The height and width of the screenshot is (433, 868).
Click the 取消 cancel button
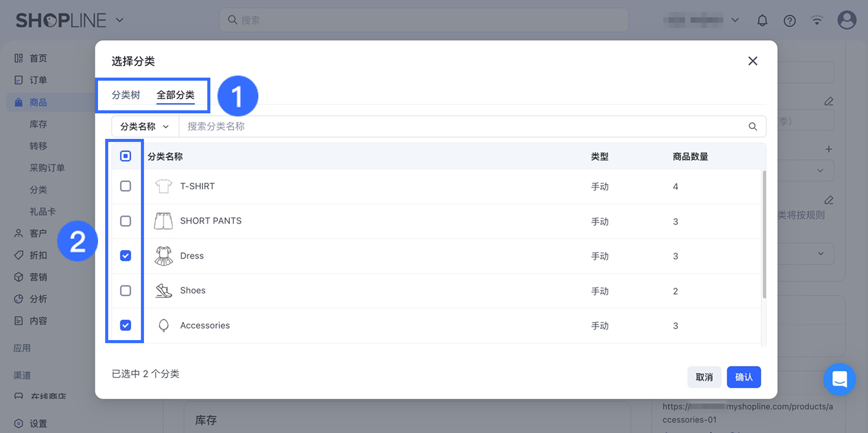[704, 377]
